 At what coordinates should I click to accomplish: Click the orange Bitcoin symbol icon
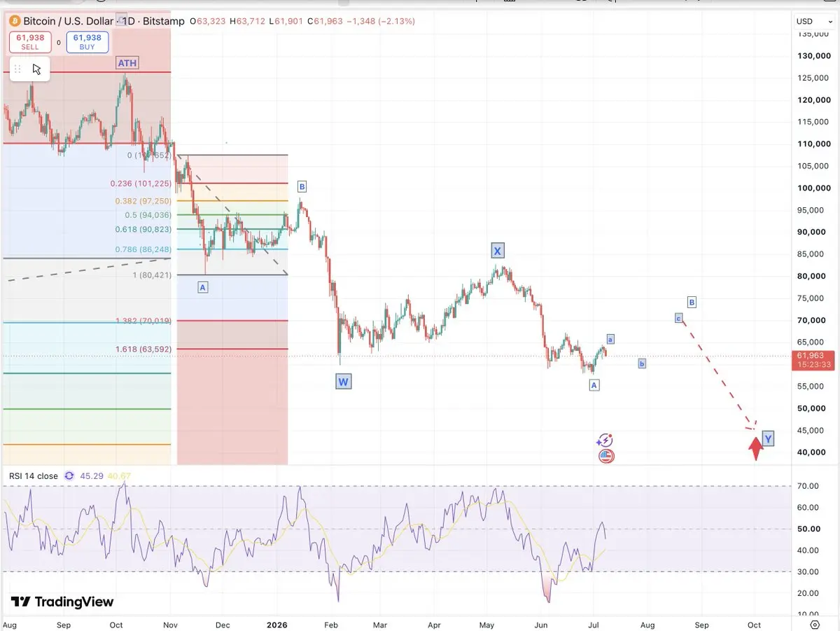point(15,21)
